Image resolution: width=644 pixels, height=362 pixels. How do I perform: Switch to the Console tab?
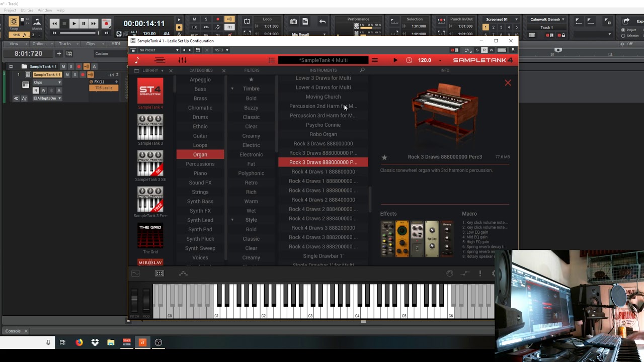pos(13,331)
